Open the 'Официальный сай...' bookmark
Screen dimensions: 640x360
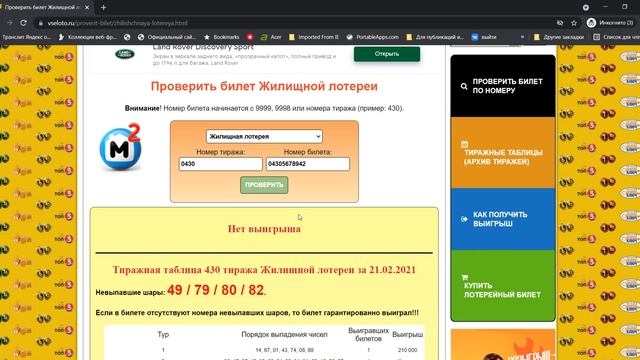tap(167, 37)
